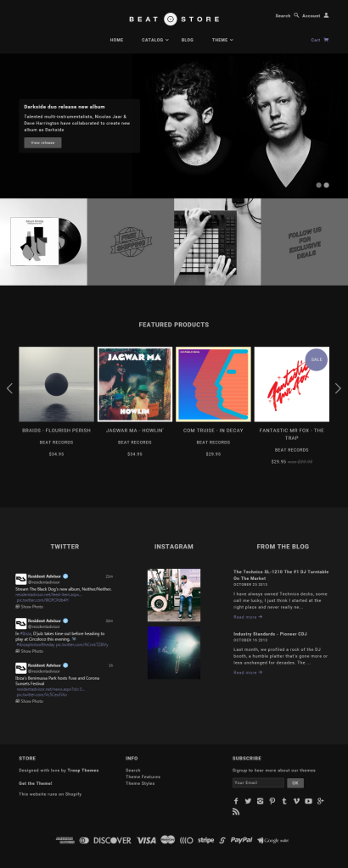Select the first slideshow dot indicator

click(319, 185)
